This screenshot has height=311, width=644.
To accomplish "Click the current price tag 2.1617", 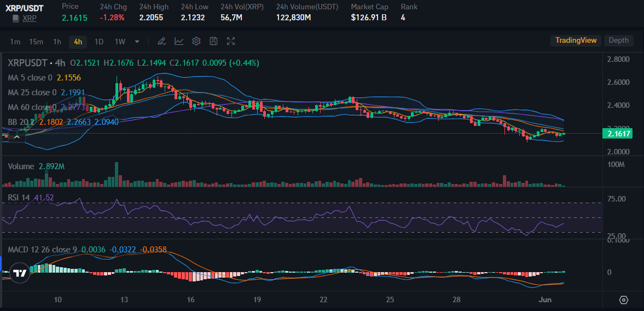I will point(617,134).
